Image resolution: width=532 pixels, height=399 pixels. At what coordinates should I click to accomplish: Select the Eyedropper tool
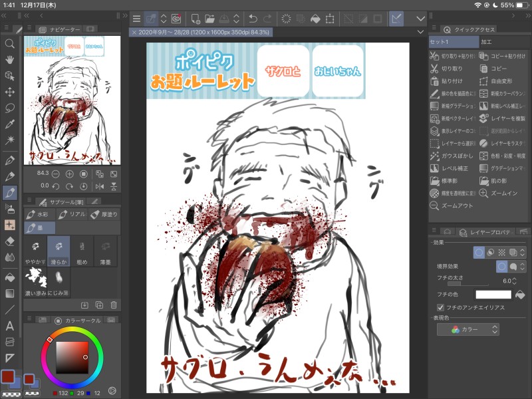point(10,124)
